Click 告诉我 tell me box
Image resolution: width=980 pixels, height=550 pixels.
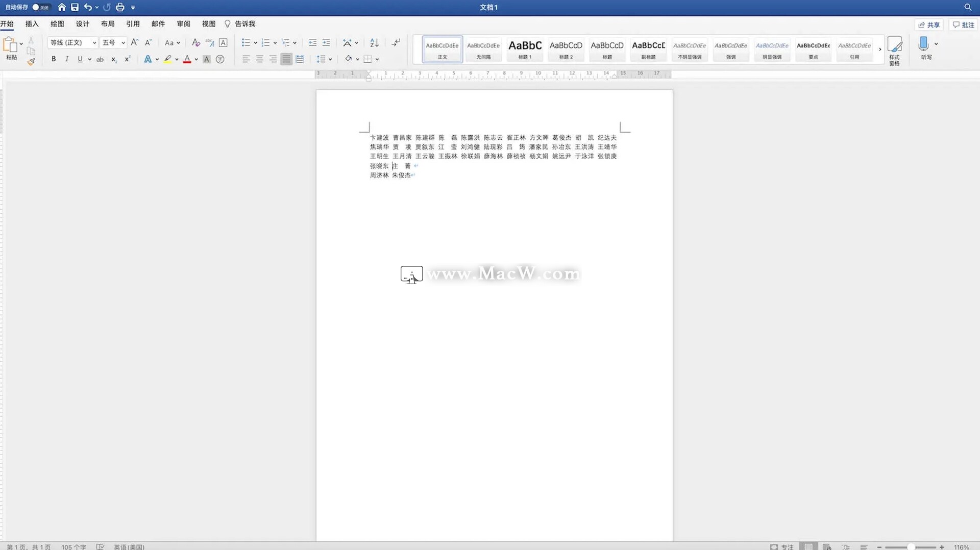(x=240, y=24)
